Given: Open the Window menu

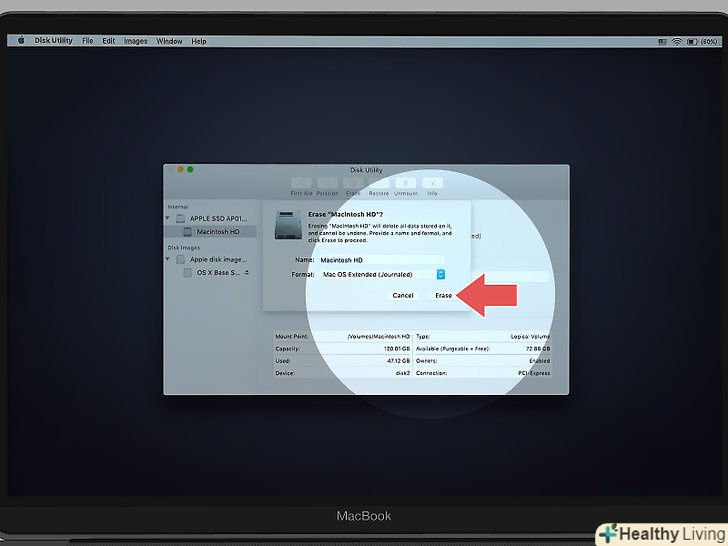Looking at the screenshot, I should [x=169, y=41].
